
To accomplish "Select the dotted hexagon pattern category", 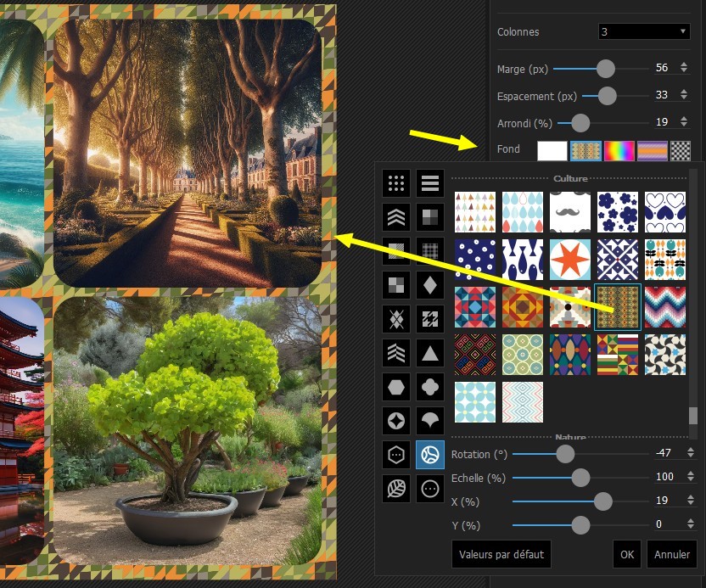I will (x=396, y=455).
